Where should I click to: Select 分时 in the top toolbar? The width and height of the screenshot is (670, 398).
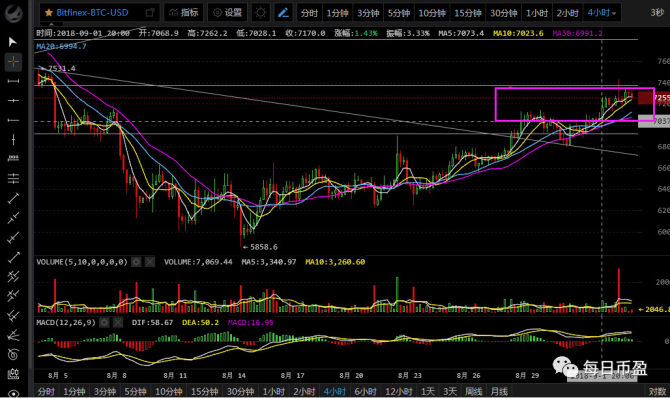pyautogui.click(x=309, y=13)
